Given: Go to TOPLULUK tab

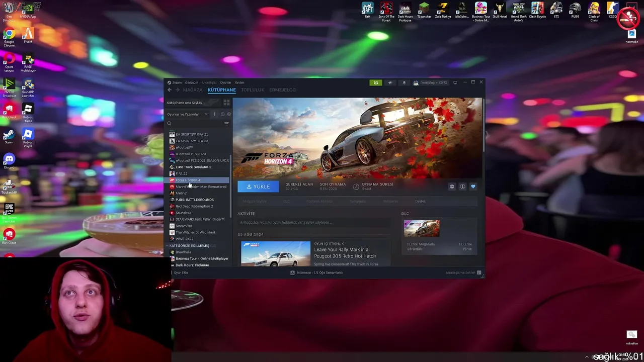Looking at the screenshot, I should coord(253,90).
